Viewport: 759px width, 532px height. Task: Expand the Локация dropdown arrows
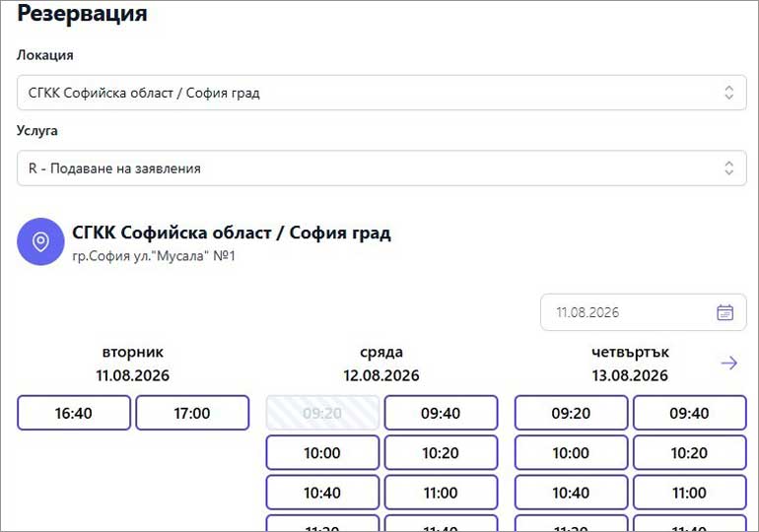[x=729, y=93]
